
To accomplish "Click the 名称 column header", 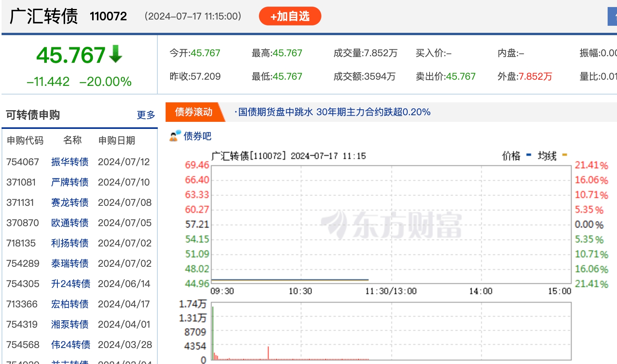I will pos(73,140).
